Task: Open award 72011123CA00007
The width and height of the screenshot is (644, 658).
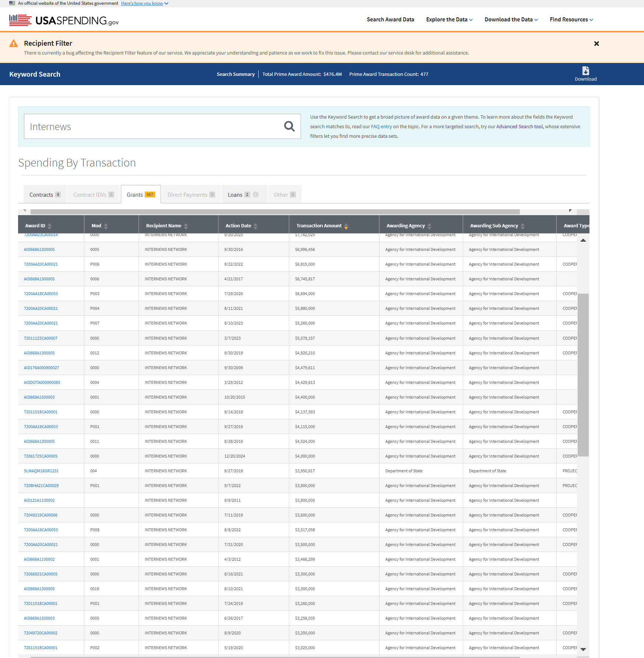Action: point(41,338)
